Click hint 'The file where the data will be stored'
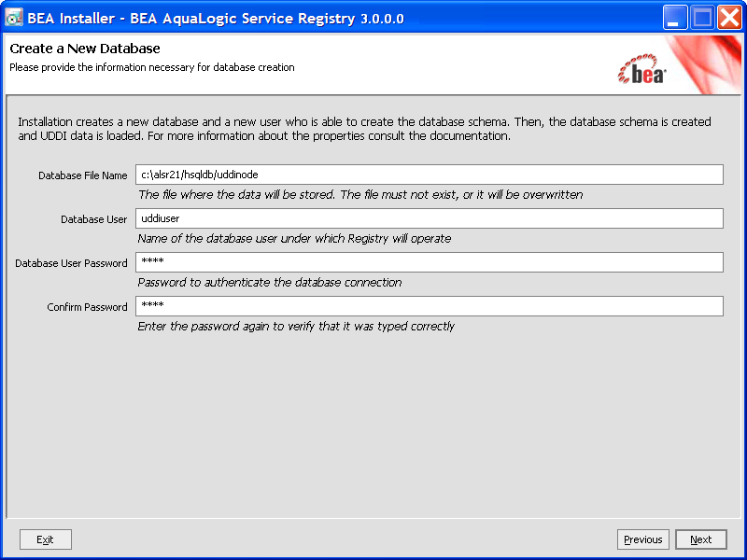Viewport: 747px width, 560px height. (x=360, y=195)
